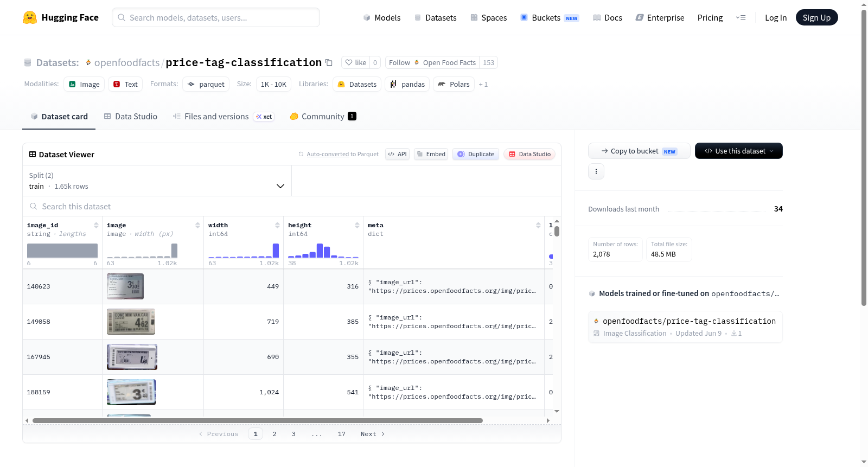Focus the Search models, datasets, users field
The height and width of the screenshot is (467, 868).
click(216, 17)
